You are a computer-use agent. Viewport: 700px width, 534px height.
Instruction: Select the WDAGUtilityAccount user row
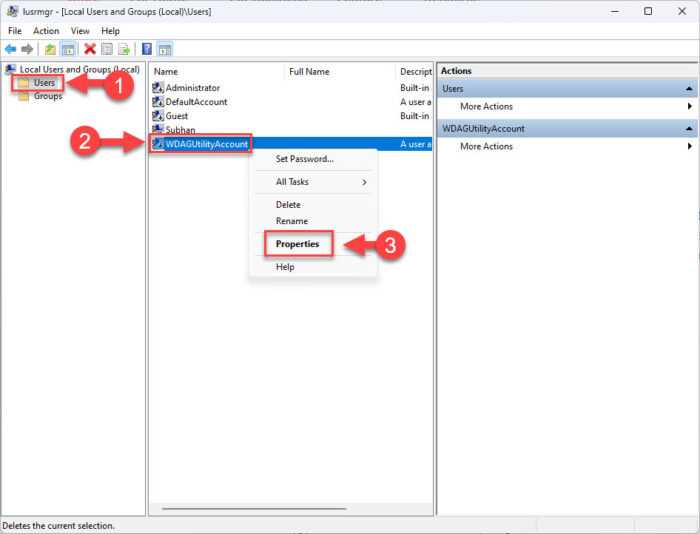point(292,144)
